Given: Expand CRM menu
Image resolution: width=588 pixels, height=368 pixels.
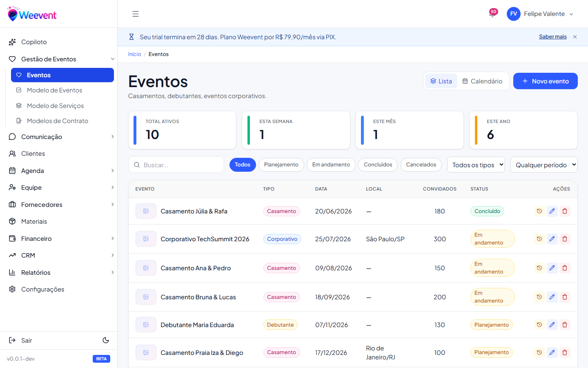Looking at the screenshot, I should pos(59,256).
